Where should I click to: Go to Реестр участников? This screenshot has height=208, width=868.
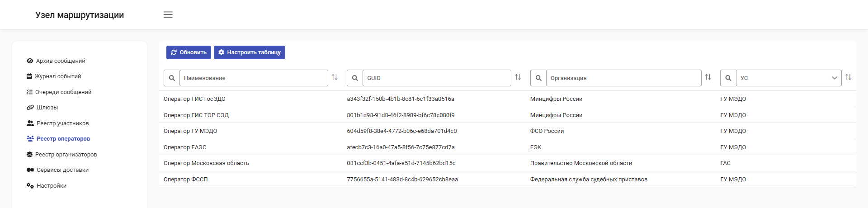pyautogui.click(x=63, y=123)
